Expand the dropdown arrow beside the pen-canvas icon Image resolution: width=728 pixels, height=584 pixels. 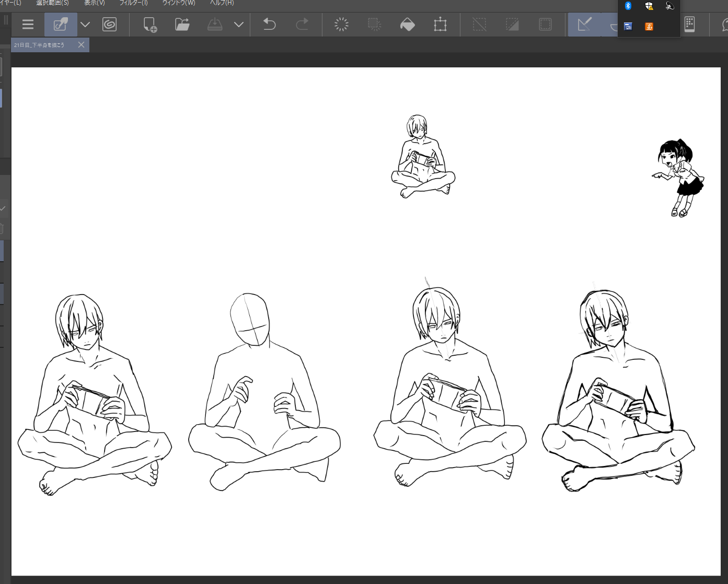pos(85,25)
